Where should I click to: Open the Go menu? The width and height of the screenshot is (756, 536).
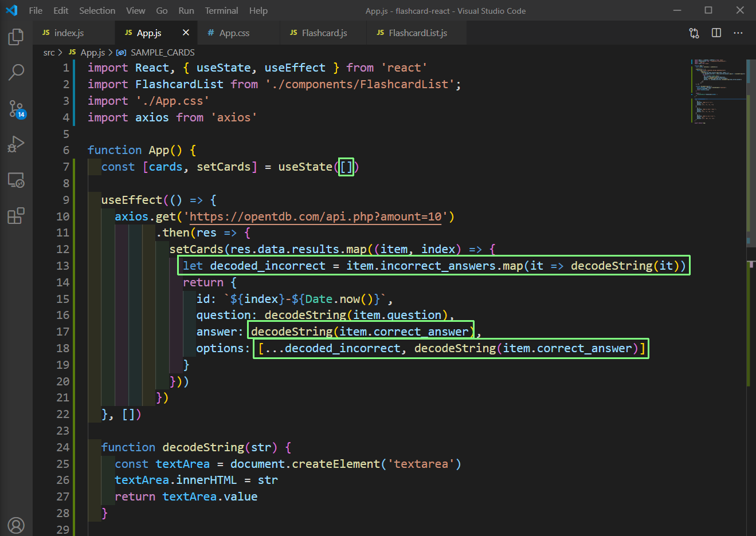coord(162,10)
